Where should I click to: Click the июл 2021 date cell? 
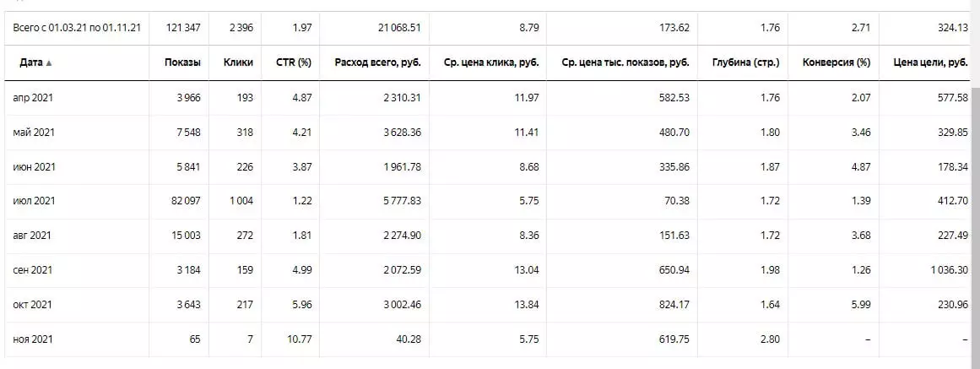point(34,201)
